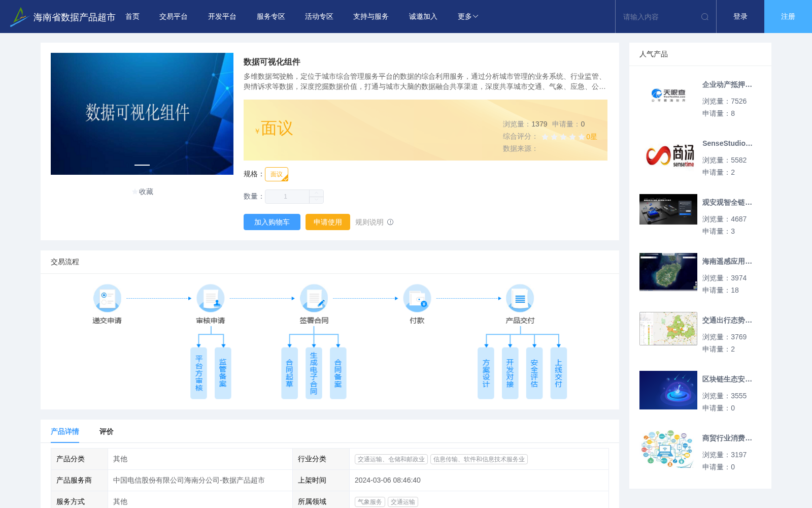
Task: Click the 规则说明 info icon
Action: pos(390,222)
